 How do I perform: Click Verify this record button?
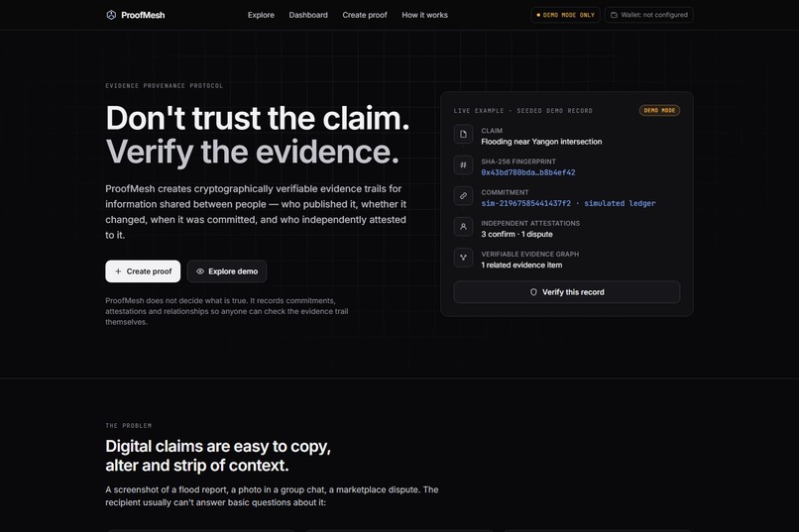click(x=567, y=292)
